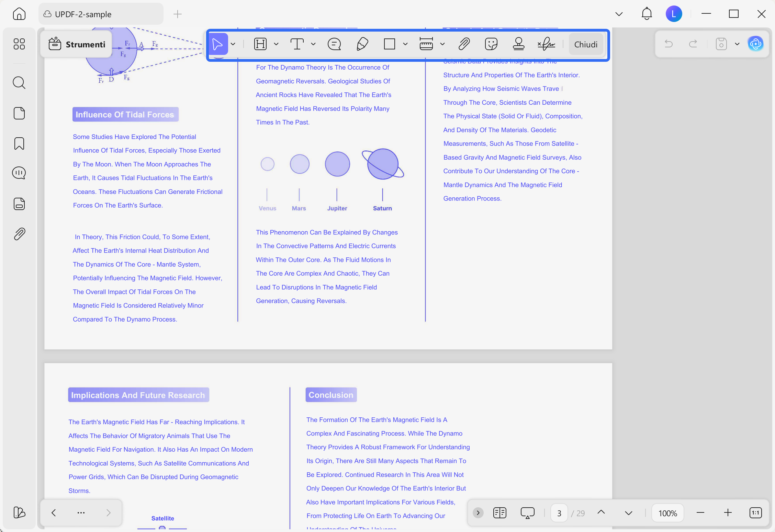
Task: Go to previous view with back arrow
Action: (x=54, y=513)
